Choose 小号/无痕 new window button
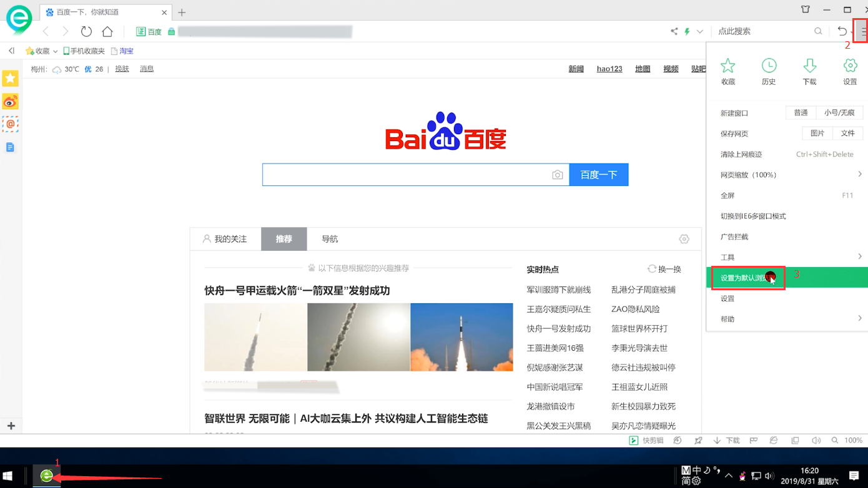The image size is (868, 488). 839,113
